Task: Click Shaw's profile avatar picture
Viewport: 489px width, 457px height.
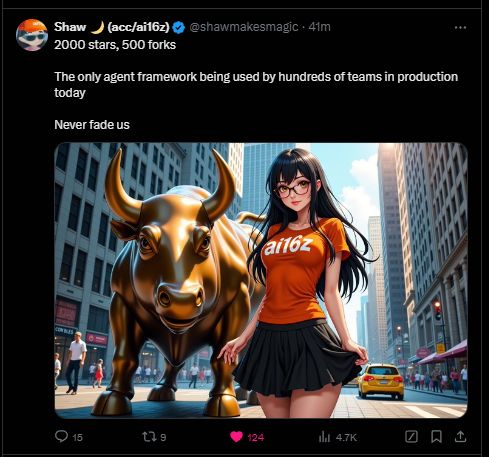Action: tap(32, 35)
